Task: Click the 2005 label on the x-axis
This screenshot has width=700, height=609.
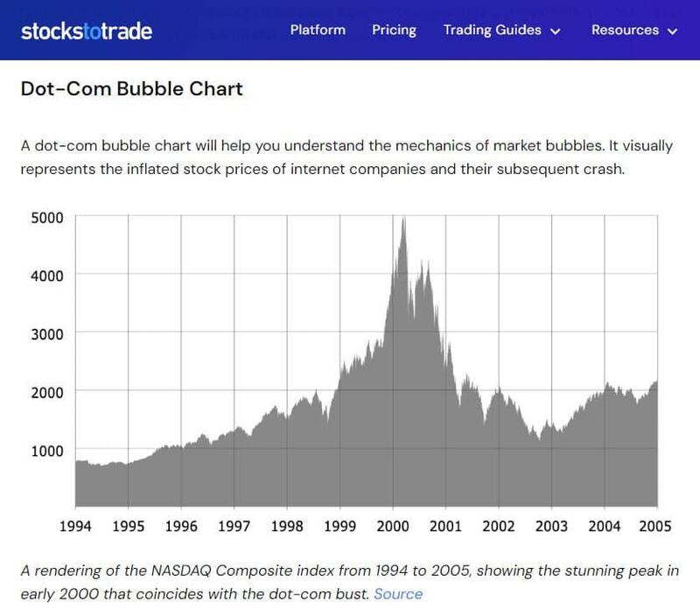Action: click(x=654, y=526)
